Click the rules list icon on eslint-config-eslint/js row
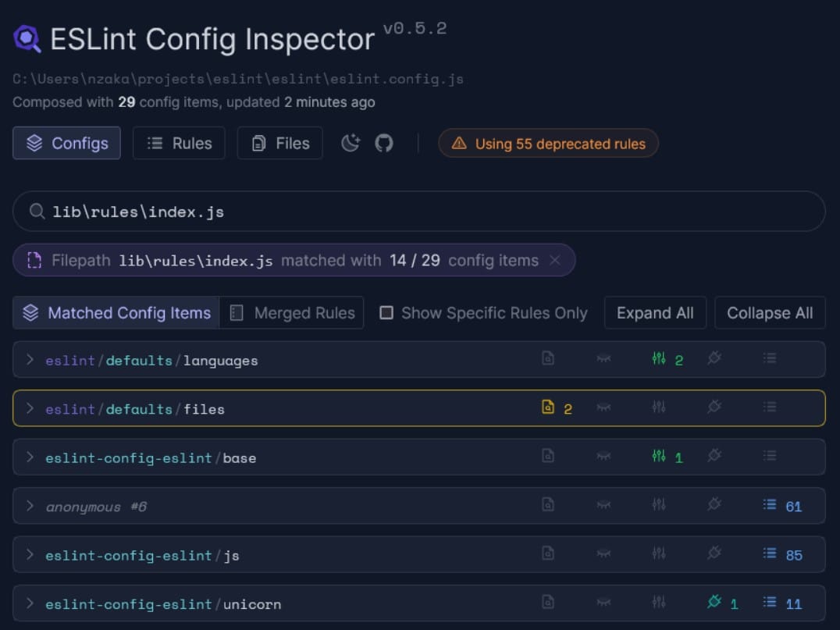840x630 pixels. pyautogui.click(x=770, y=553)
